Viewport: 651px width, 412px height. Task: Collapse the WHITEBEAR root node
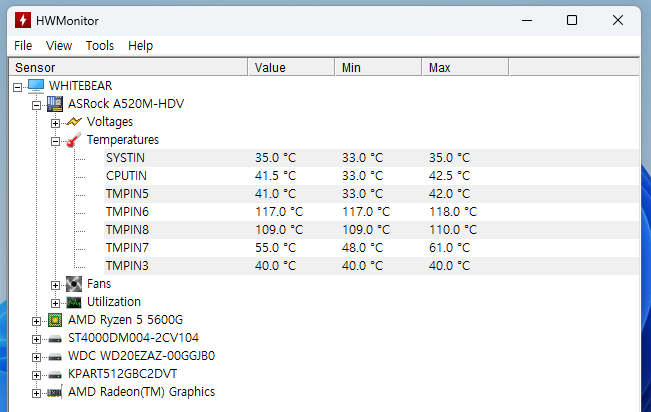pyautogui.click(x=17, y=87)
